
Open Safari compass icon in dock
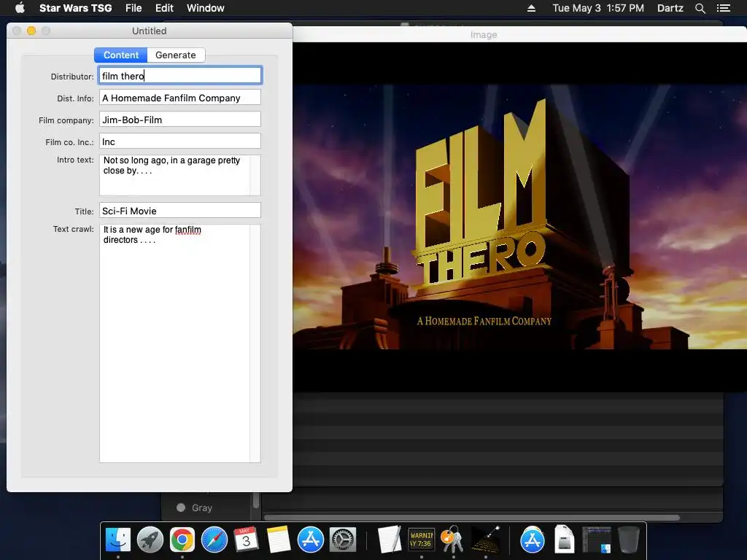coord(214,540)
